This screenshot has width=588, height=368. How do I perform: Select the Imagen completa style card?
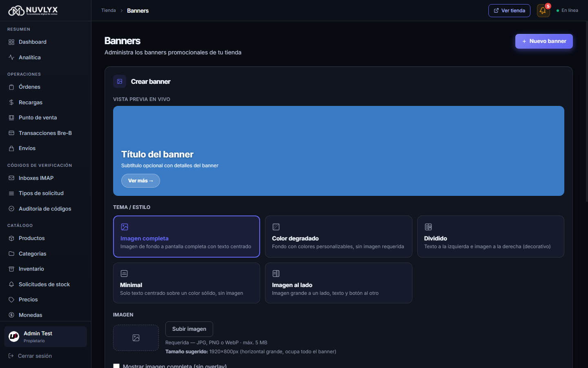pos(187,236)
